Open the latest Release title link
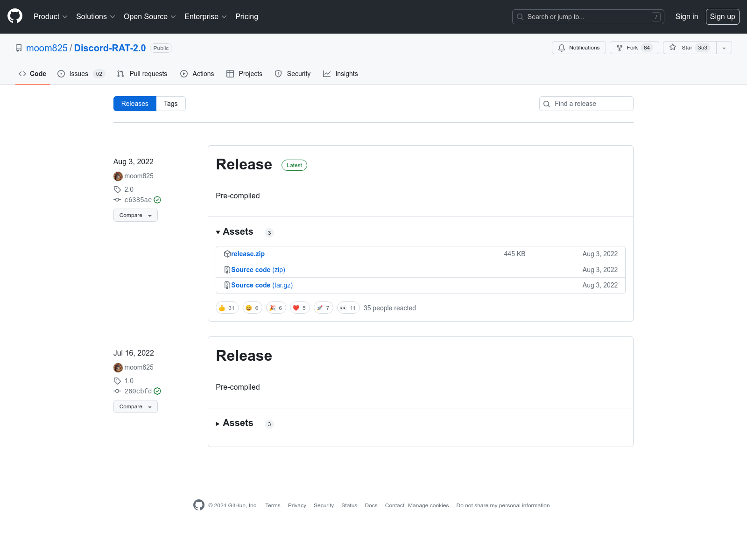 [x=244, y=164]
